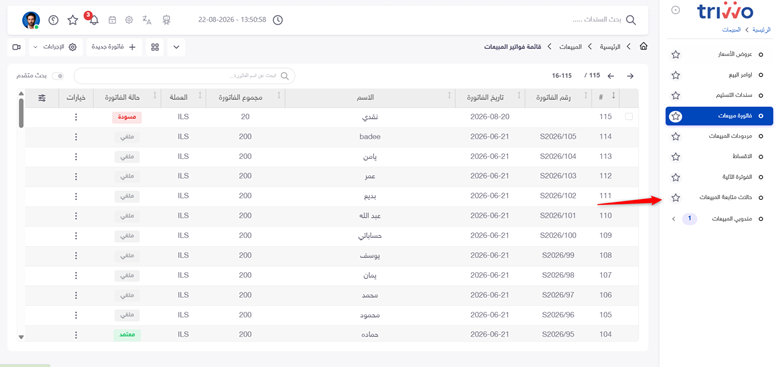779x367 pixels.
Task: Open the الإجراءات actions dropdown
Action: [x=56, y=47]
